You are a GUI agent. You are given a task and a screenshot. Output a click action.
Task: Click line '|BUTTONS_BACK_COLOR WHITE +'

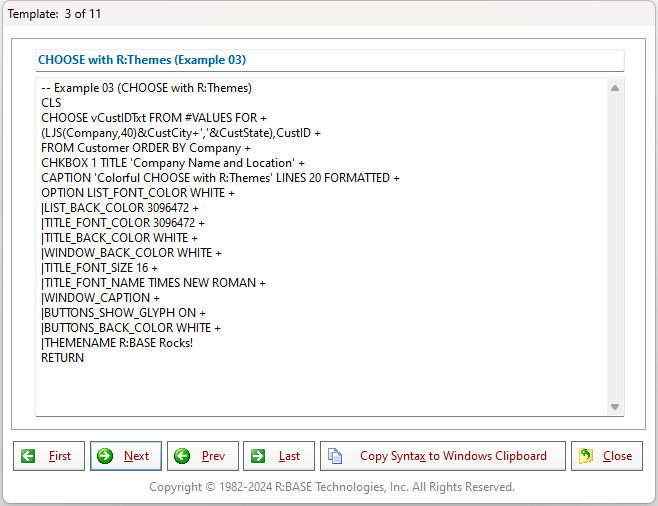(x=131, y=328)
